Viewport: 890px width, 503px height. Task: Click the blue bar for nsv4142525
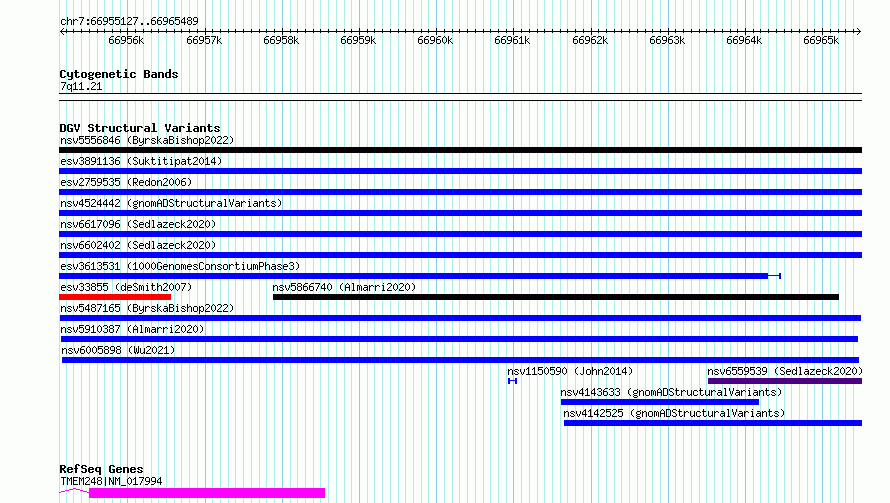click(713, 423)
